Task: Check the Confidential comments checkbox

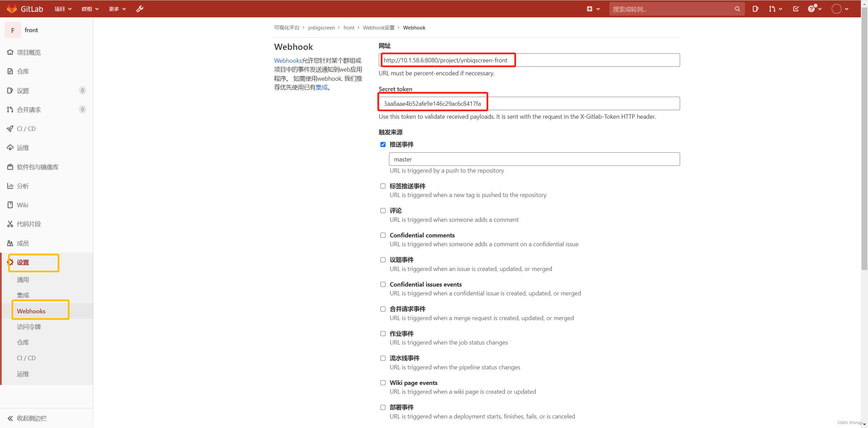Action: coord(383,235)
